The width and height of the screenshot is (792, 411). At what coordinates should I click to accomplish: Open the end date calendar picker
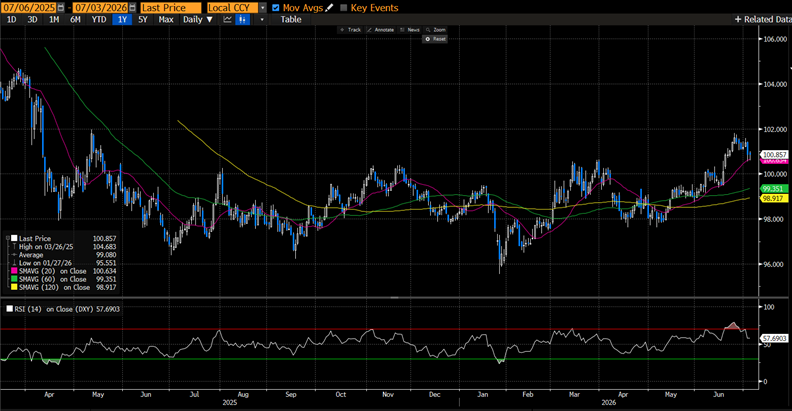pyautogui.click(x=132, y=8)
